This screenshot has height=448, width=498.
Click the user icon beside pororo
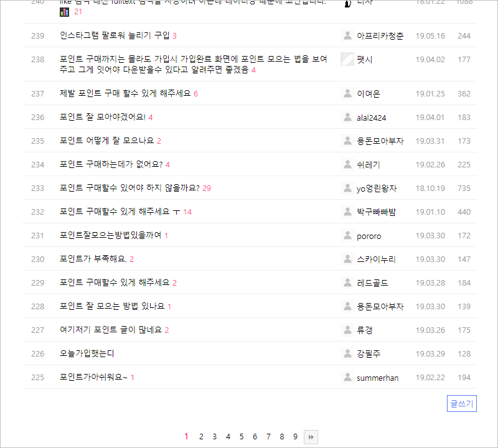(x=347, y=236)
